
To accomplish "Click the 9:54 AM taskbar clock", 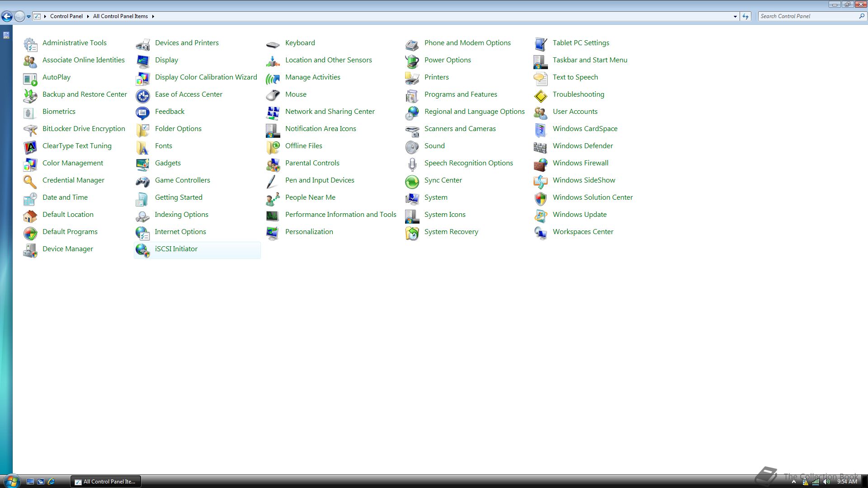I will (x=847, y=482).
